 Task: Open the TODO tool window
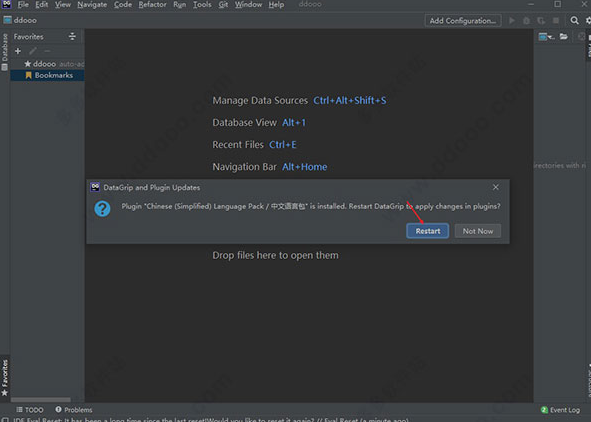click(30, 410)
